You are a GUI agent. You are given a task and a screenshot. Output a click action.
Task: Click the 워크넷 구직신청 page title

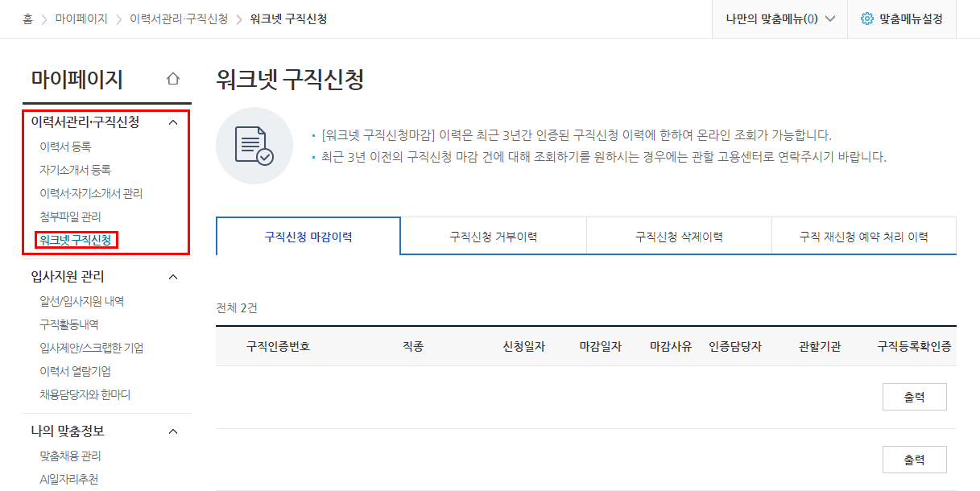pos(291,79)
